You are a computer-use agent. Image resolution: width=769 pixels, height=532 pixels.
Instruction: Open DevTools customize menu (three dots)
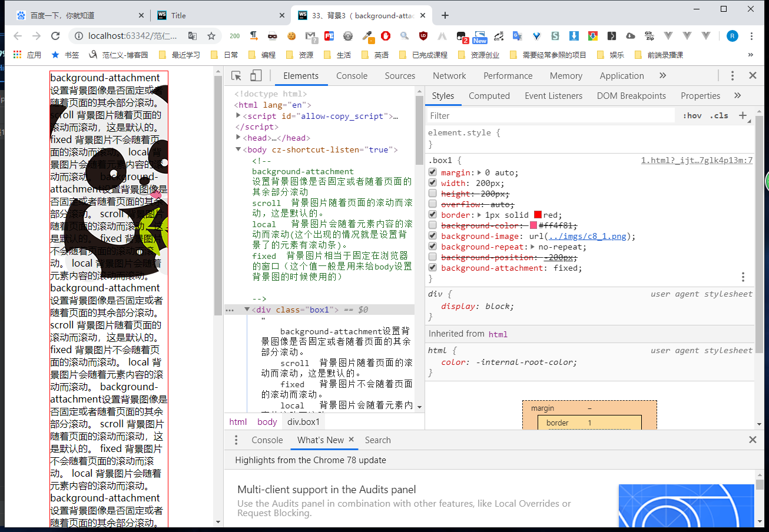(732, 75)
